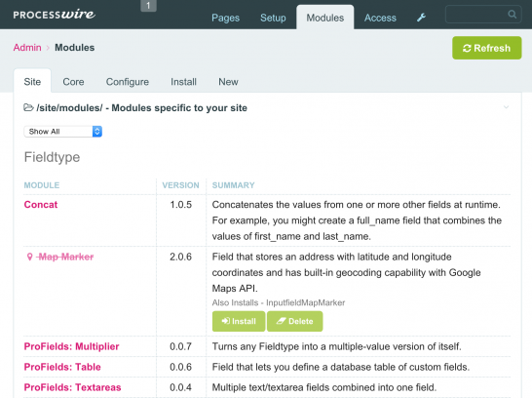This screenshot has height=398, width=532.
Task: Select the Modules top navigation tab
Action: tap(325, 18)
